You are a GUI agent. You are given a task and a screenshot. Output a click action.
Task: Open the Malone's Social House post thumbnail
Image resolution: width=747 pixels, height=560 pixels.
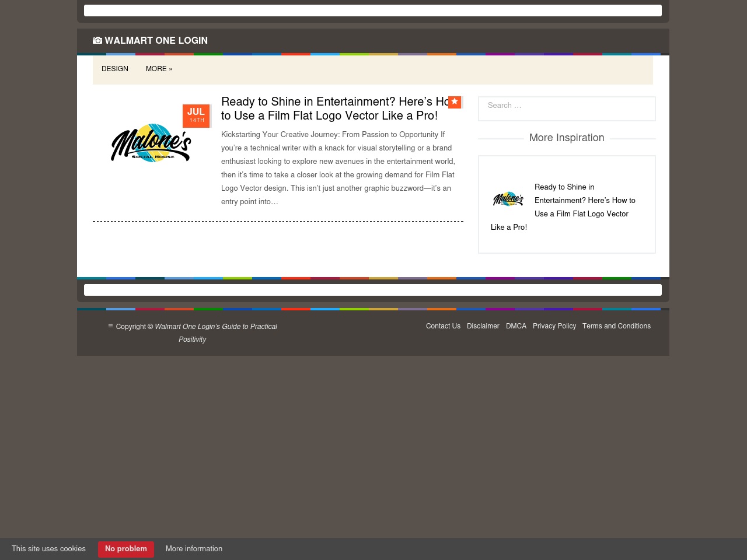151,143
